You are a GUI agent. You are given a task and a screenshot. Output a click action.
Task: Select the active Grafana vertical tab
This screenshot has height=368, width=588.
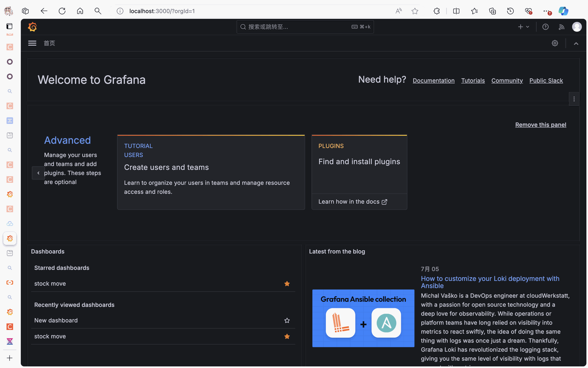[10, 238]
